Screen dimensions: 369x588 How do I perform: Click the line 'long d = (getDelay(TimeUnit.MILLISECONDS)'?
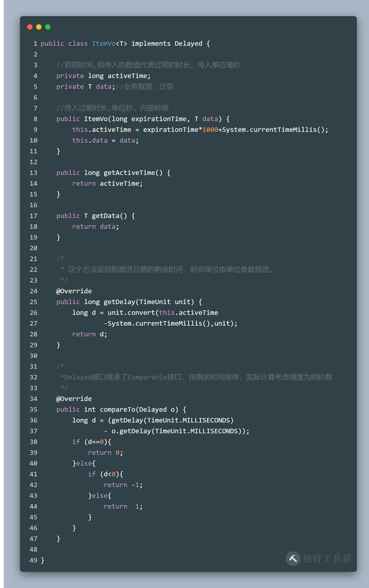click(x=153, y=421)
